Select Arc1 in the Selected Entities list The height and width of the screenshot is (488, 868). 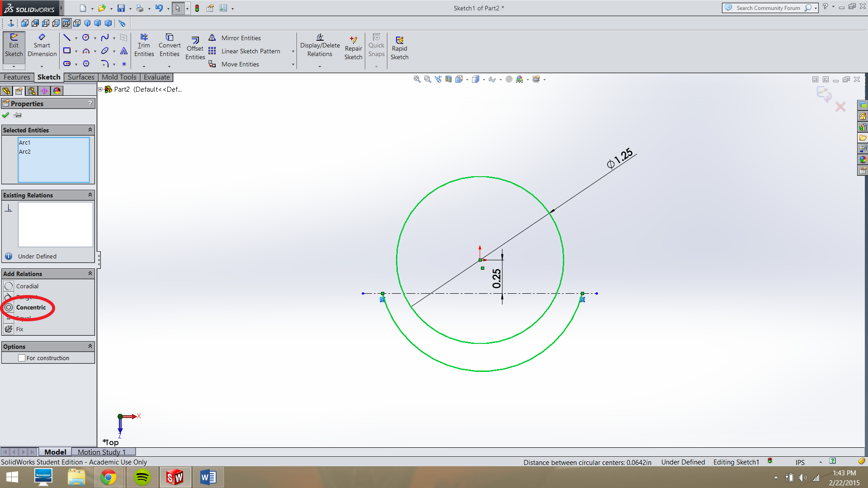click(x=25, y=142)
